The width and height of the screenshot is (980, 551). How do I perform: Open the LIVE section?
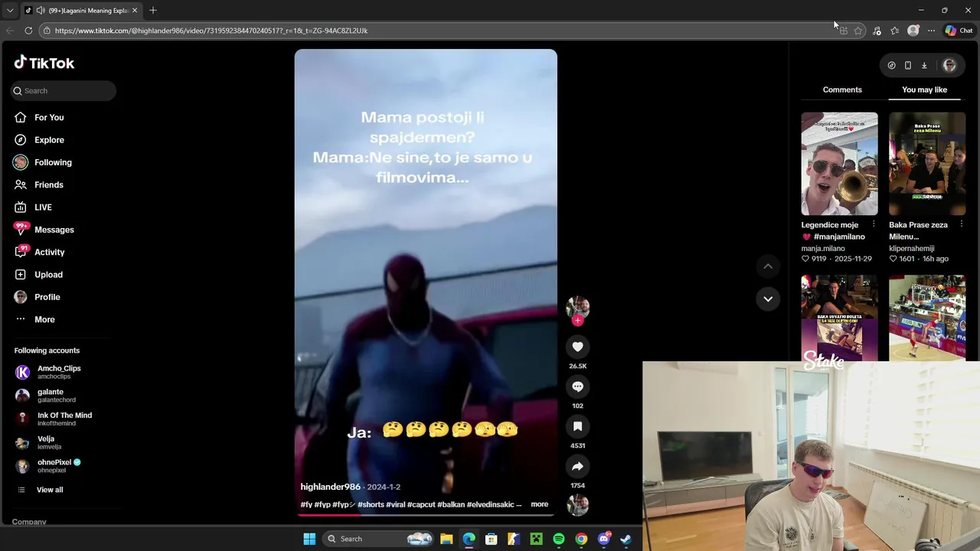click(43, 207)
